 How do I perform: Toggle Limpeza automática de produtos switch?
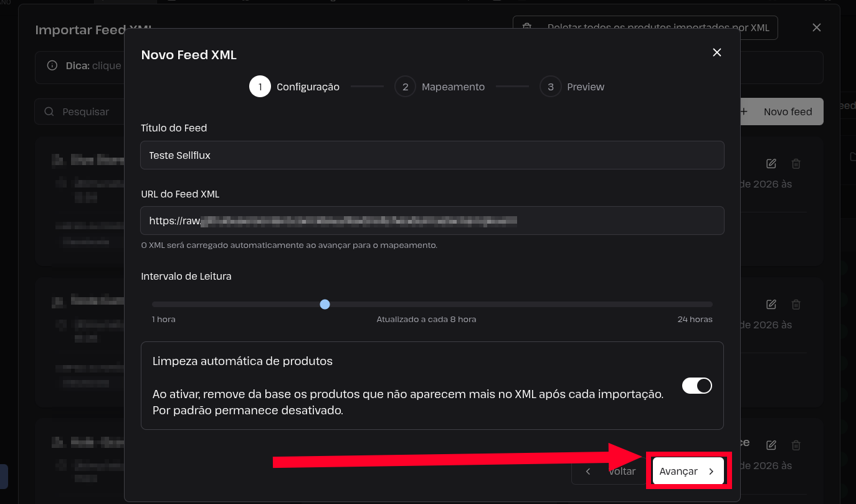(697, 386)
